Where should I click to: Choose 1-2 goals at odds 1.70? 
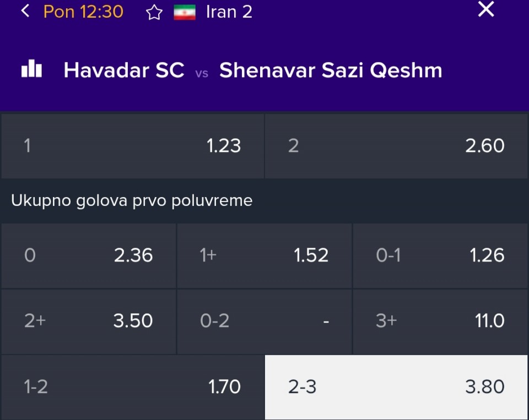pyautogui.click(x=133, y=387)
